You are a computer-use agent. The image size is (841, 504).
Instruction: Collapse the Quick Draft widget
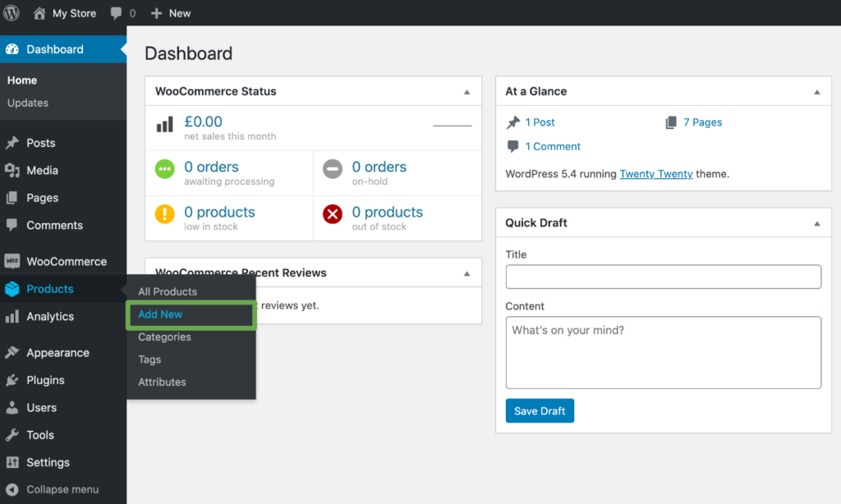click(x=816, y=222)
